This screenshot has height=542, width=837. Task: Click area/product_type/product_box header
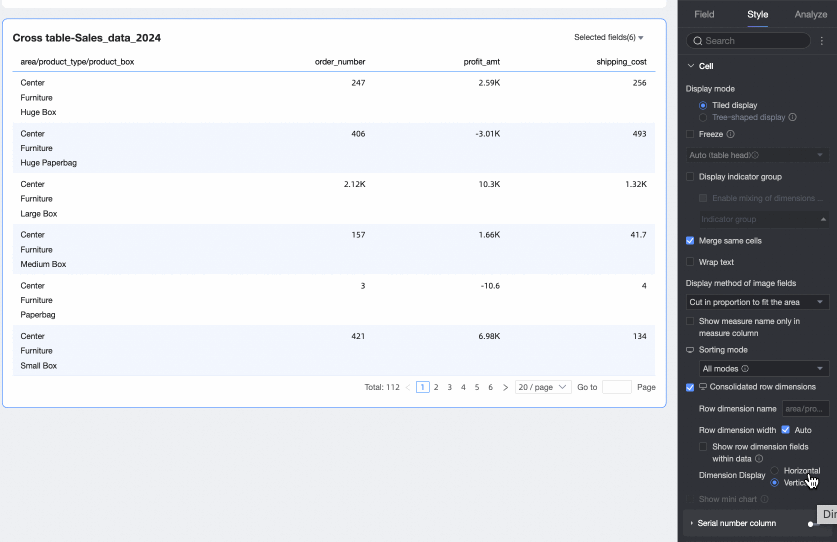77,62
